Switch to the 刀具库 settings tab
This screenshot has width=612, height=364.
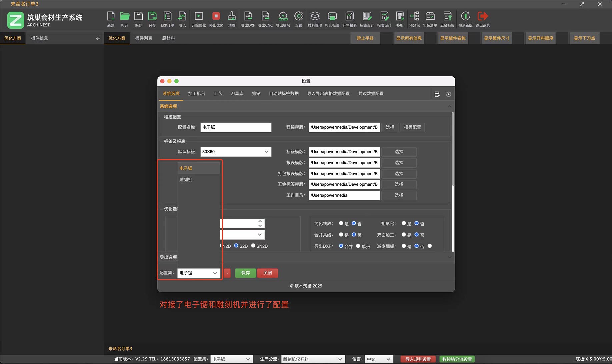237,94
